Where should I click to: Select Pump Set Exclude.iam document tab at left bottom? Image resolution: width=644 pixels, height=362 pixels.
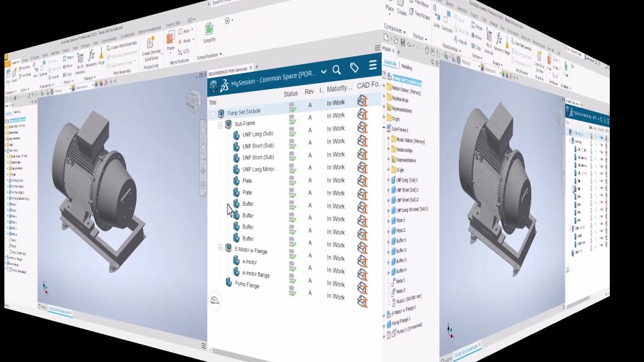coord(59,310)
